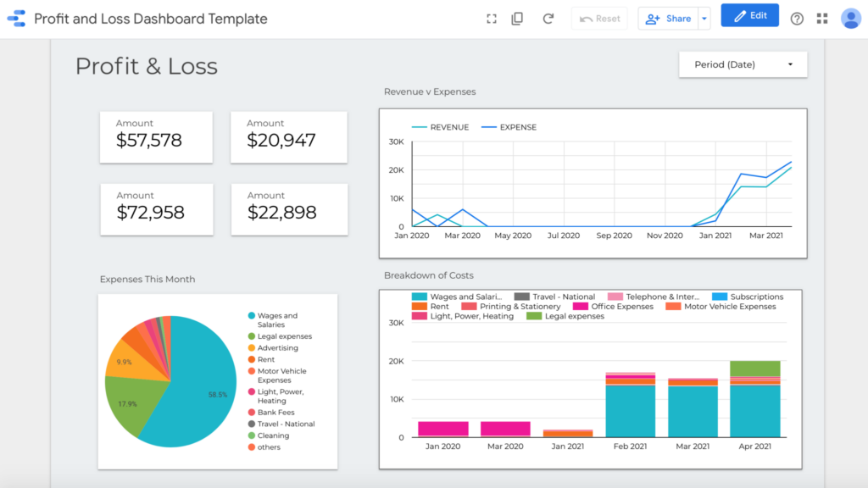Open the Google apps grid
The width and height of the screenshot is (868, 488).
click(821, 17)
